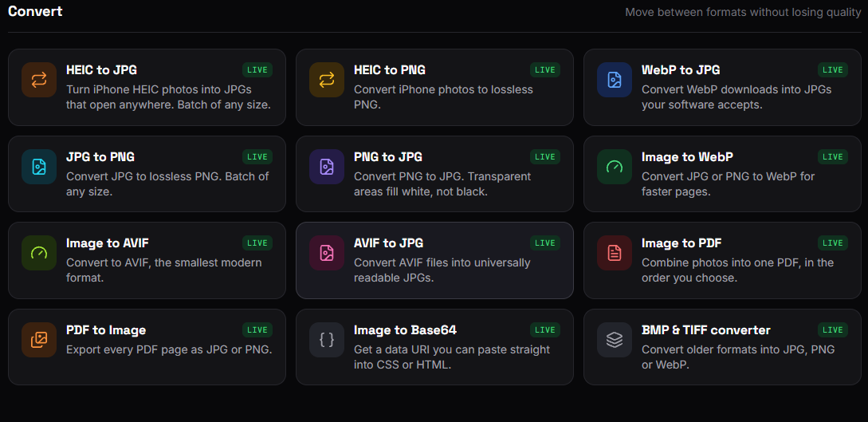Open the Image to PDF title link
Image resolution: width=868 pixels, height=422 pixels.
tap(681, 243)
